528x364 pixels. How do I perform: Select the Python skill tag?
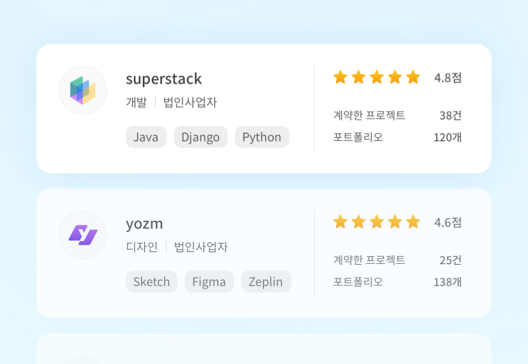[x=262, y=137]
